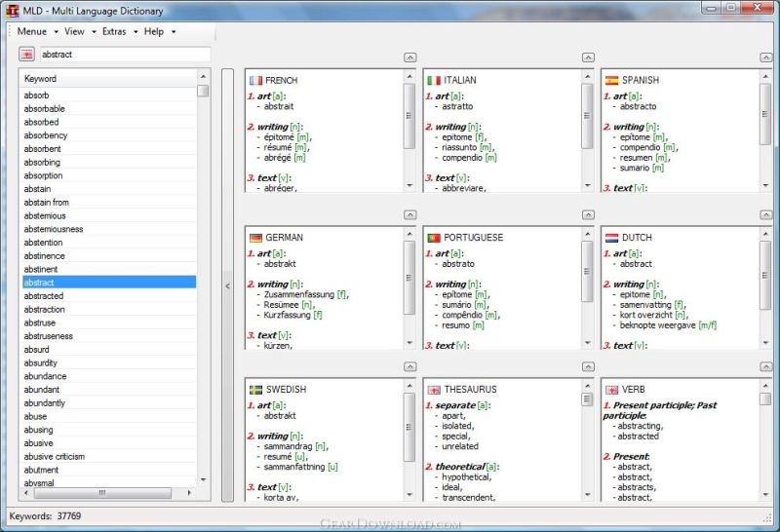Click the French flag icon
Viewport: 780px width, 532px height.
tap(255, 81)
